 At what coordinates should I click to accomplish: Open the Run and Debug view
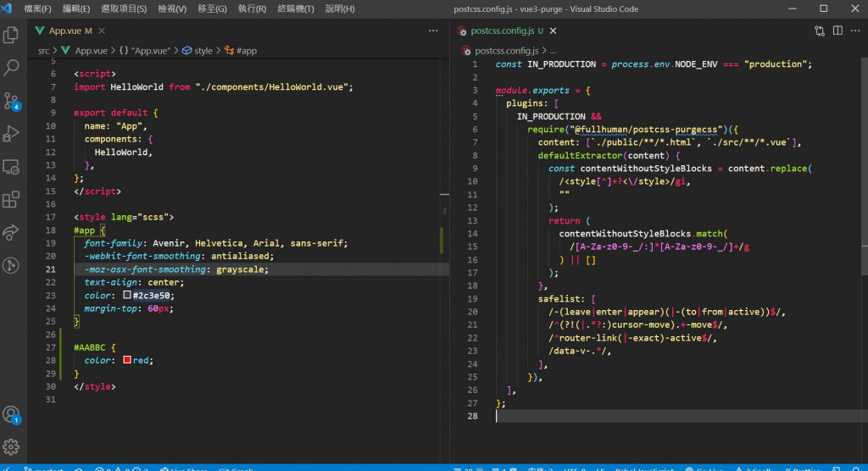click(x=12, y=134)
